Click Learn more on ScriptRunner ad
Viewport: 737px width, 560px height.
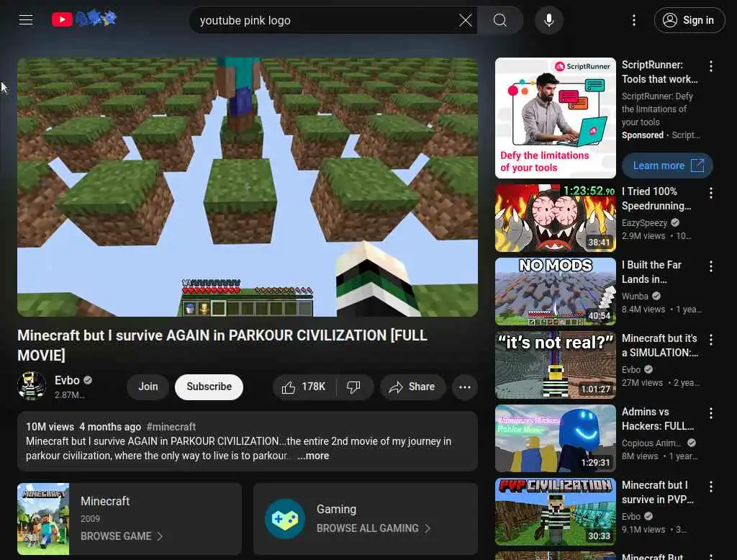pos(667,166)
